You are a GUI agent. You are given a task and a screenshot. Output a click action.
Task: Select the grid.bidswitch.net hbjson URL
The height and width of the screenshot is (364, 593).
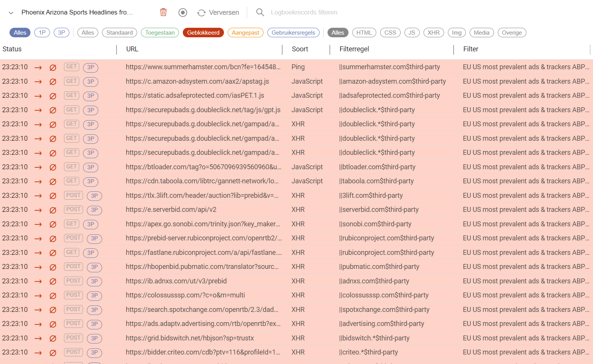(x=190, y=338)
